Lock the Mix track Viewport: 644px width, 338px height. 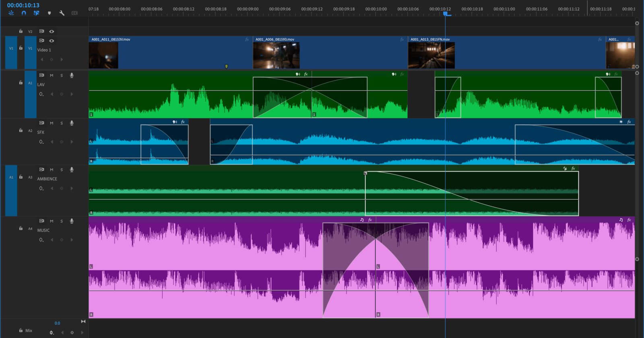click(x=21, y=330)
